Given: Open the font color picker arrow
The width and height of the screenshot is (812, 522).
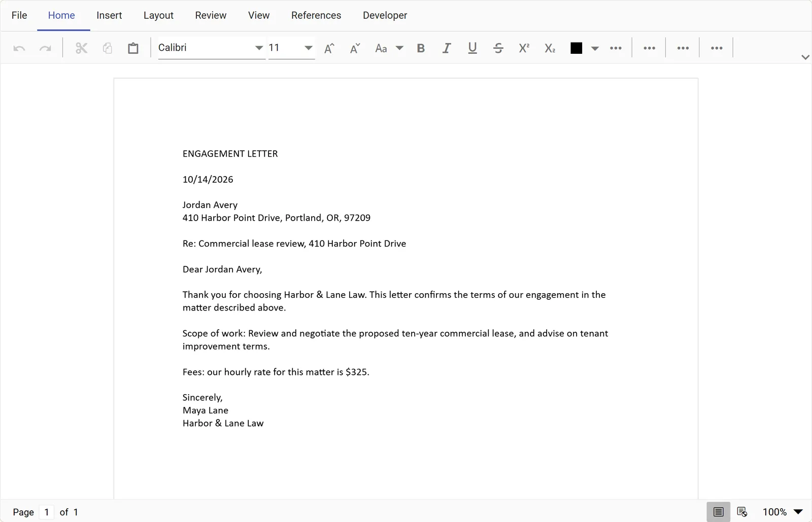Looking at the screenshot, I should coord(595,49).
